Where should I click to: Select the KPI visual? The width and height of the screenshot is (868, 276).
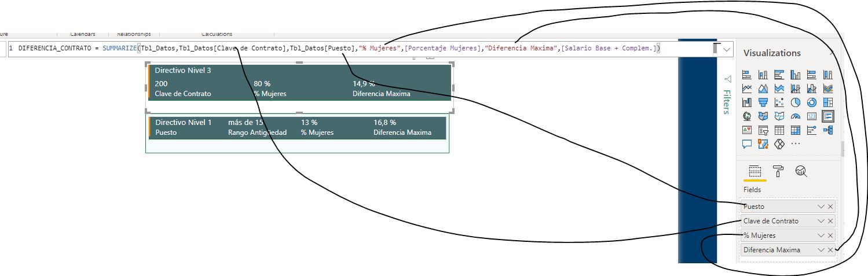click(747, 130)
